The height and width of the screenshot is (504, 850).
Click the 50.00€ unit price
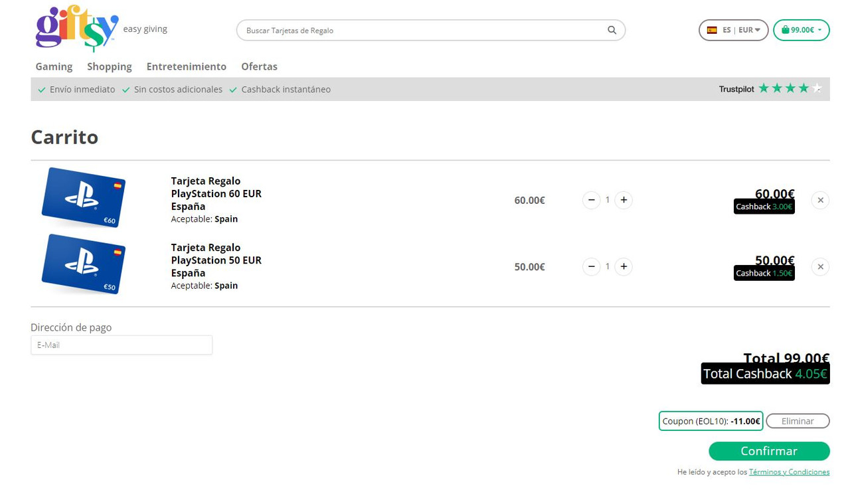529,266
